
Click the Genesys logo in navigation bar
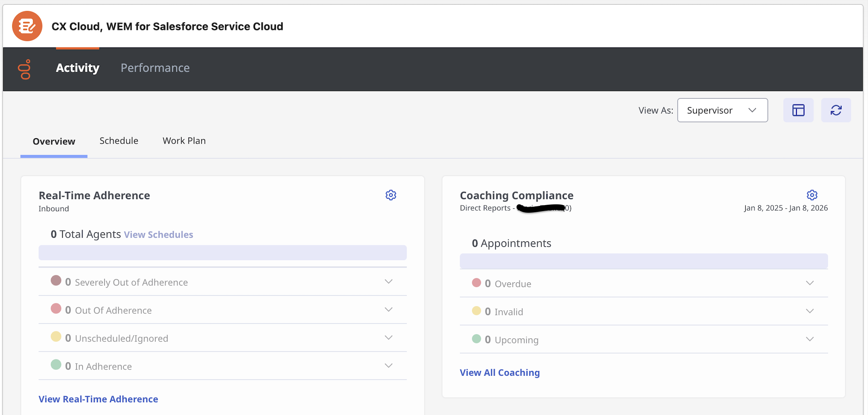pyautogui.click(x=25, y=69)
